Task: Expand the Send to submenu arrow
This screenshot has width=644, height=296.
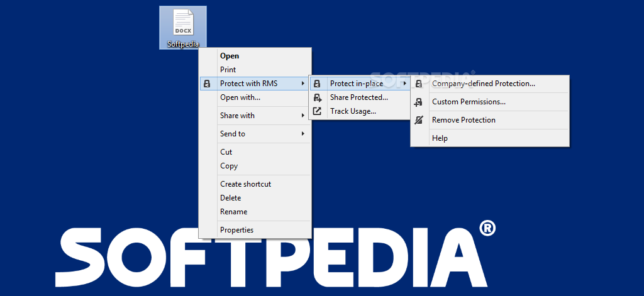Action: [x=303, y=134]
